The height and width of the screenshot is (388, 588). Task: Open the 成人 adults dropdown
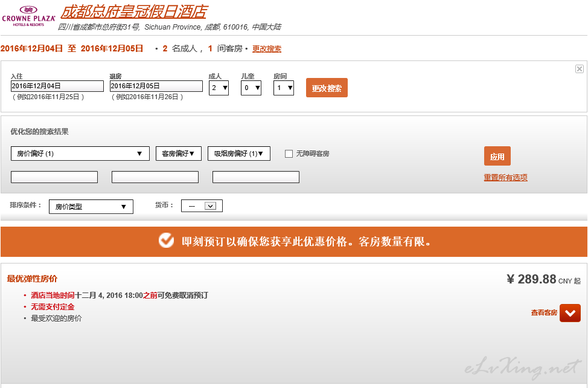click(219, 88)
